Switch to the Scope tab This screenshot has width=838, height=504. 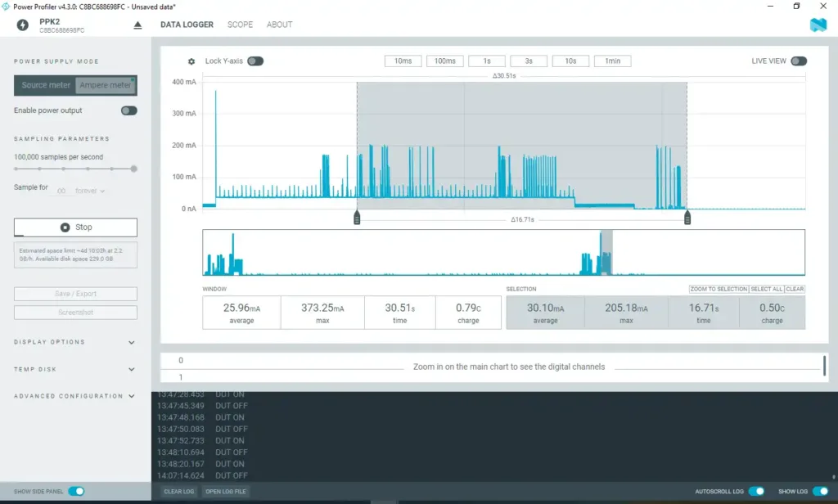coord(240,25)
